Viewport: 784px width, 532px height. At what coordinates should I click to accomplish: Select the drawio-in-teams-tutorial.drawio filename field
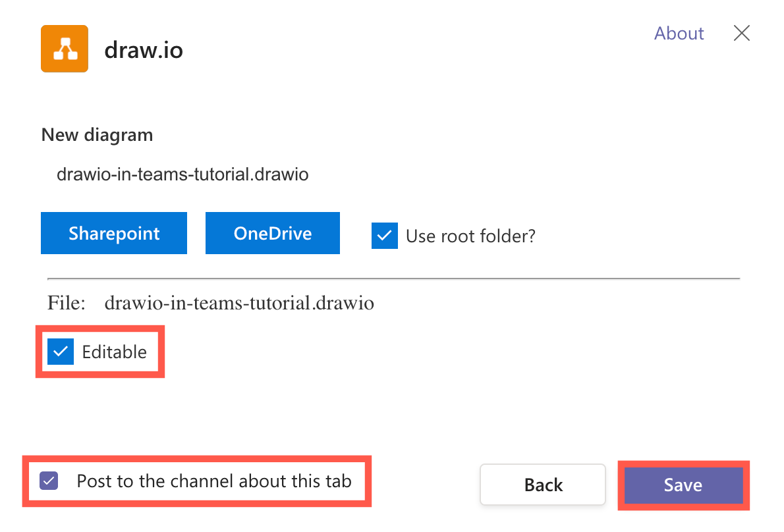click(x=182, y=174)
